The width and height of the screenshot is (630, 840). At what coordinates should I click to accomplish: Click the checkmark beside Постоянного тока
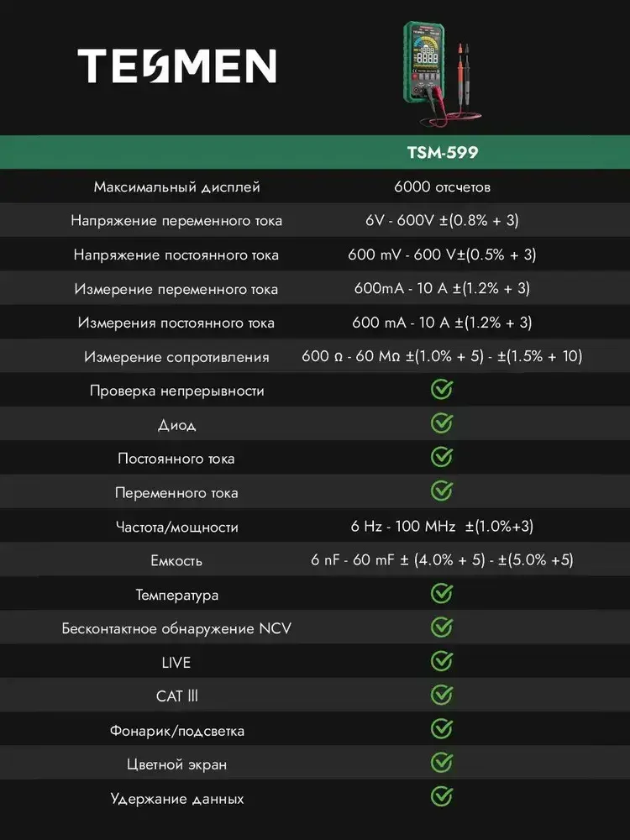[442, 458]
